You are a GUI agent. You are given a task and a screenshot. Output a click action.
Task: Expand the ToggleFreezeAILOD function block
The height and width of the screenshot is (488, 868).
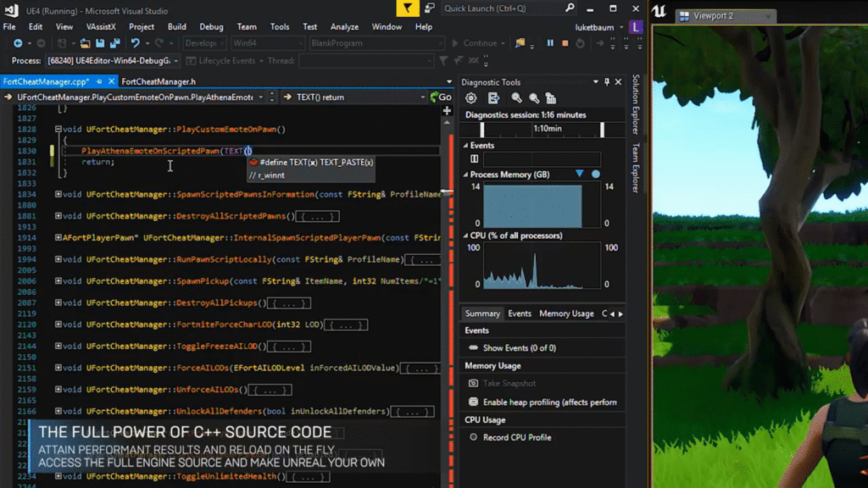coord(58,346)
